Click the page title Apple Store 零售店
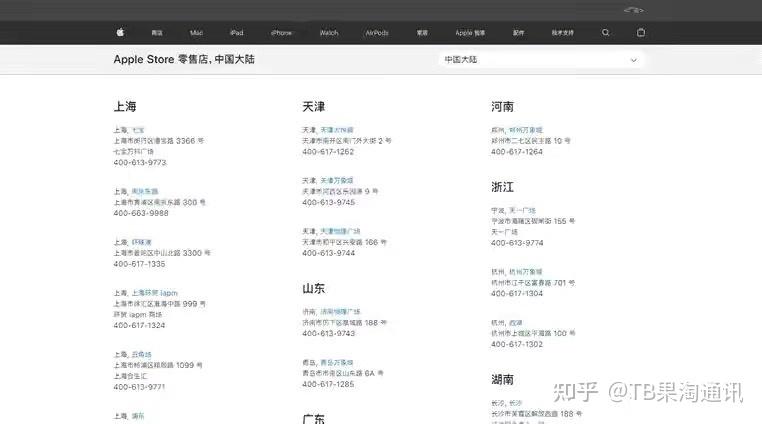The height and width of the screenshot is (424, 762). 184,59
